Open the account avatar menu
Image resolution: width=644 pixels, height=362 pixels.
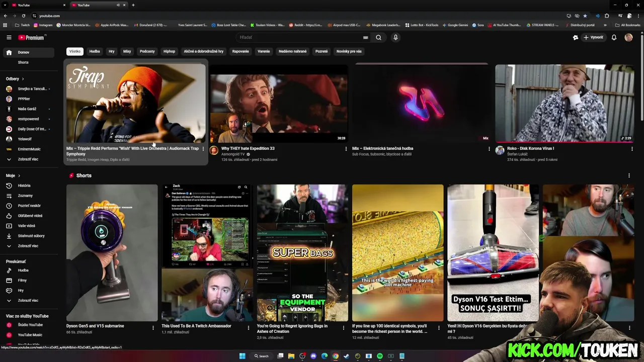(628, 37)
